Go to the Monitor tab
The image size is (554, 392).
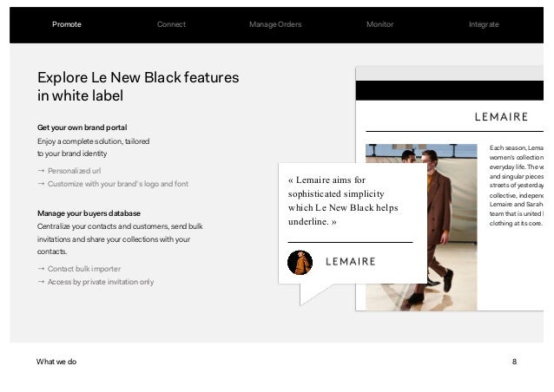pyautogui.click(x=379, y=24)
